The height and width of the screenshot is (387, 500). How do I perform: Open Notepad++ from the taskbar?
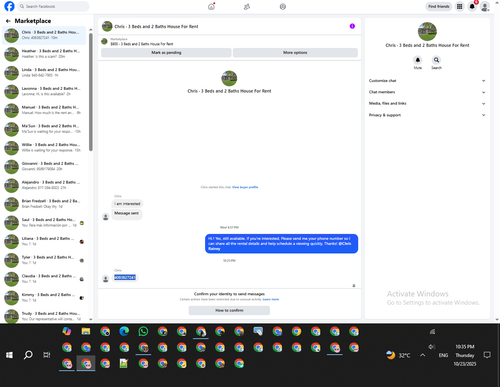(124, 363)
